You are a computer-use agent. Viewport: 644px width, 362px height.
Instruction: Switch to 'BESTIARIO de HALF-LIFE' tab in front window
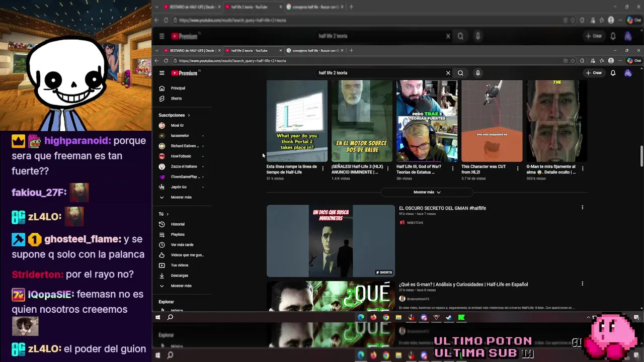click(191, 50)
